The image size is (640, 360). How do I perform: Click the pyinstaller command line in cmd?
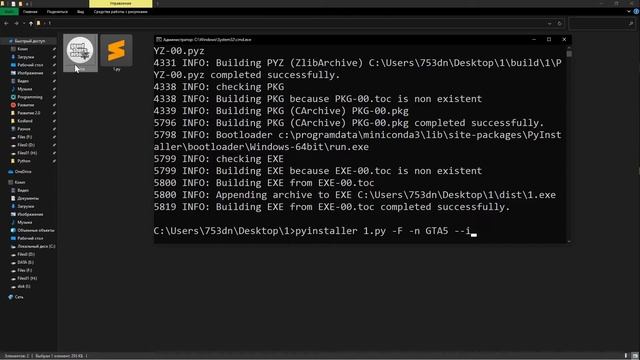314,231
